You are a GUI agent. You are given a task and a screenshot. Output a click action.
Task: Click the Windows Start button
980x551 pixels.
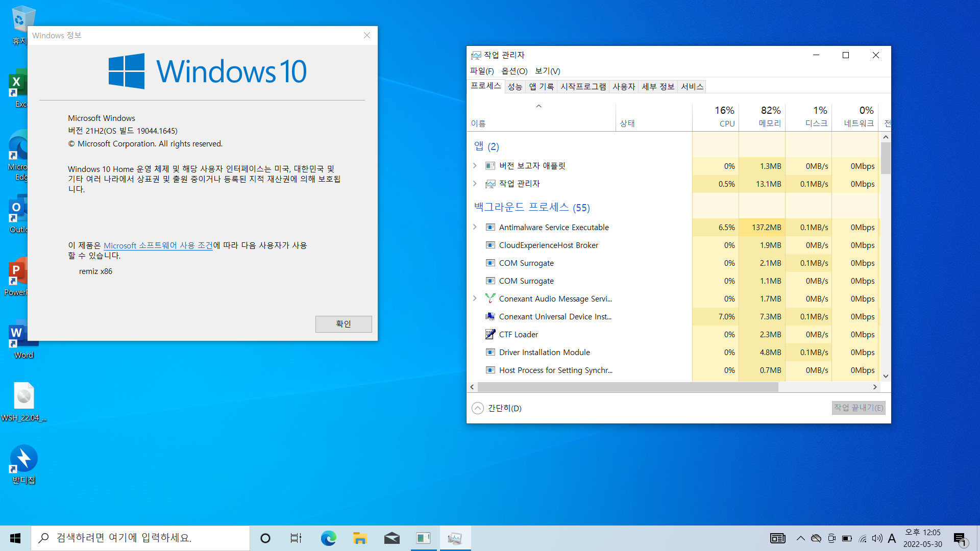point(15,538)
